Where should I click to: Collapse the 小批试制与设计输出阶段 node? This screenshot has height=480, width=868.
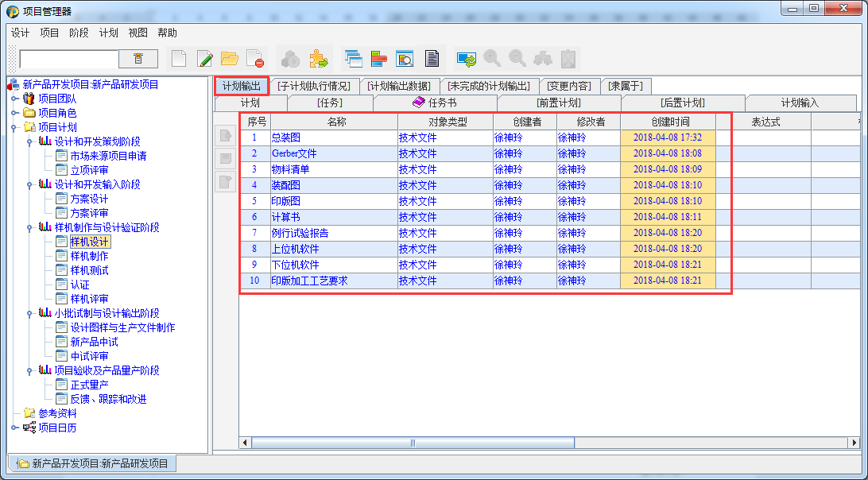point(27,313)
